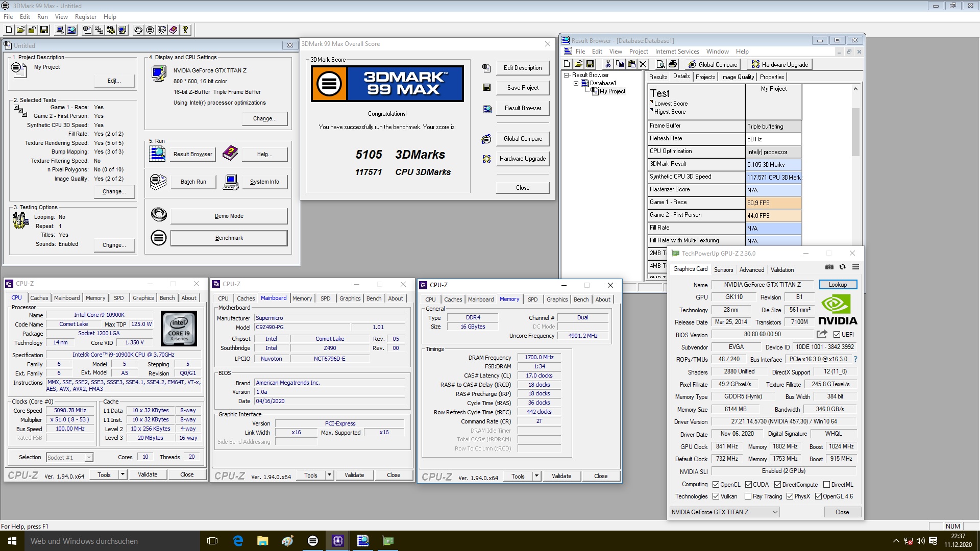This screenshot has width=980, height=551.
Task: Click Printer icon in Result Browser toolbar
Action: (673, 64)
